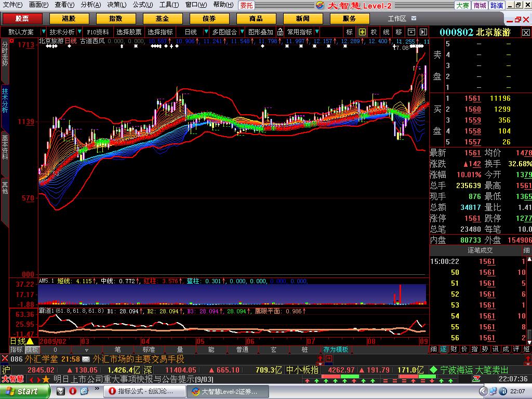Select the 基本资料 side tab
Image resolution: width=532 pixels, height=399 pixels.
[5, 148]
